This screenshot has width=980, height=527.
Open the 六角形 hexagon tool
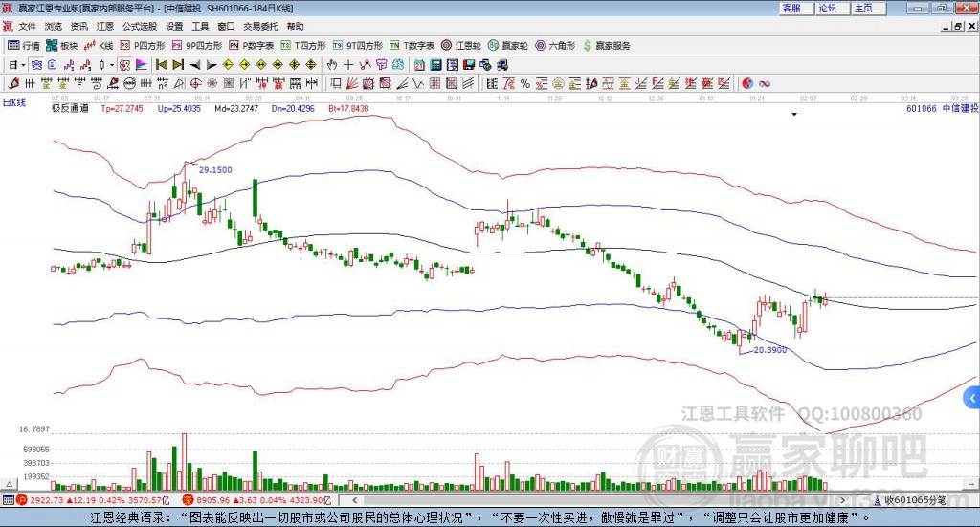(555, 46)
